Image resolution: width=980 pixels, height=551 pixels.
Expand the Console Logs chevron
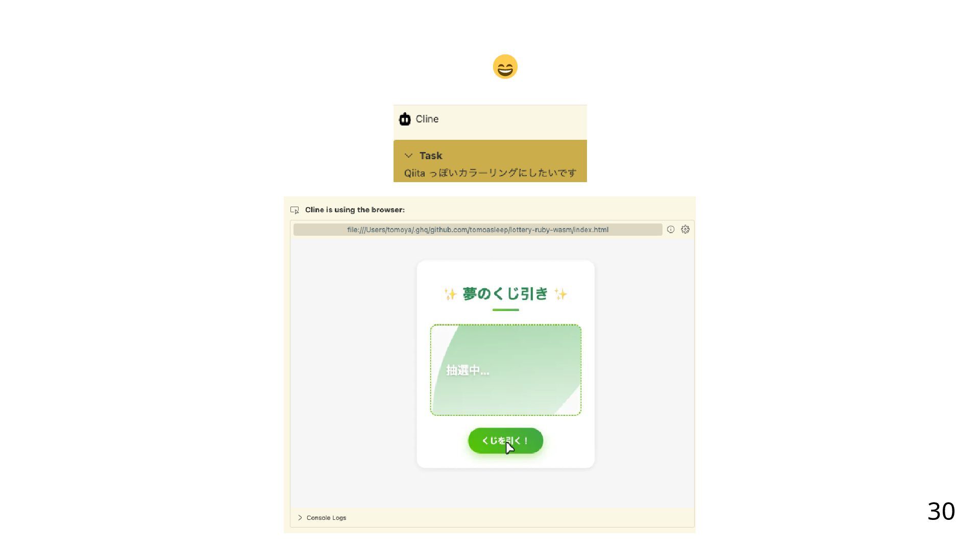(300, 517)
